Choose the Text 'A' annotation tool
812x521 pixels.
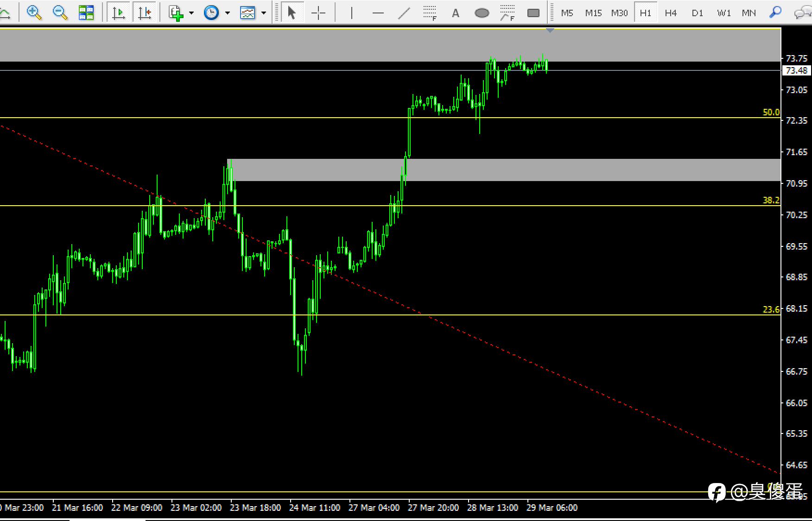coord(456,13)
